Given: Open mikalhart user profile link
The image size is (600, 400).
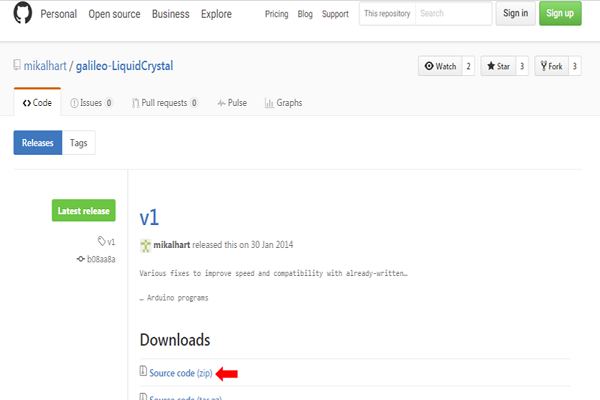Looking at the screenshot, I should point(45,66).
